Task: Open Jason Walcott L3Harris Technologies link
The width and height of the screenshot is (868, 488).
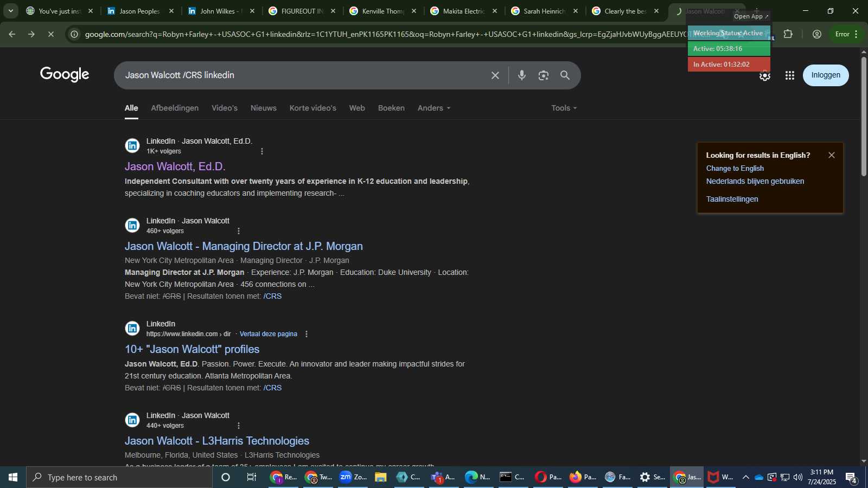Action: pyautogui.click(x=217, y=441)
